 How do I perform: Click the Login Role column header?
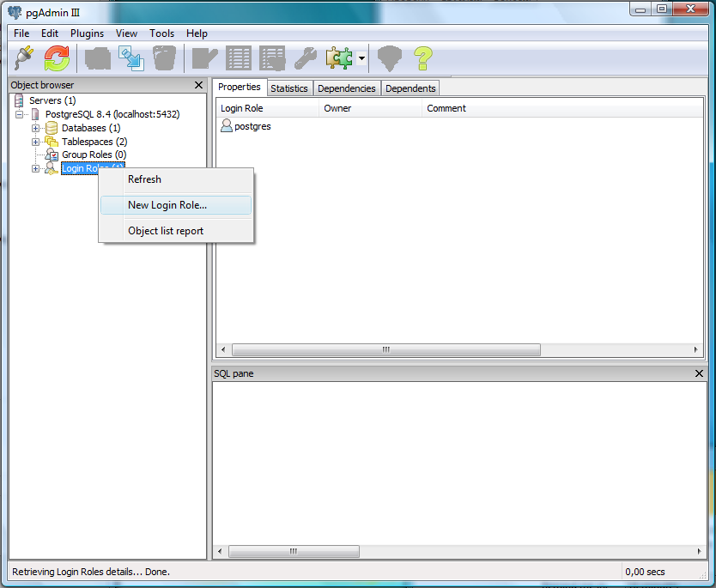click(x=267, y=108)
